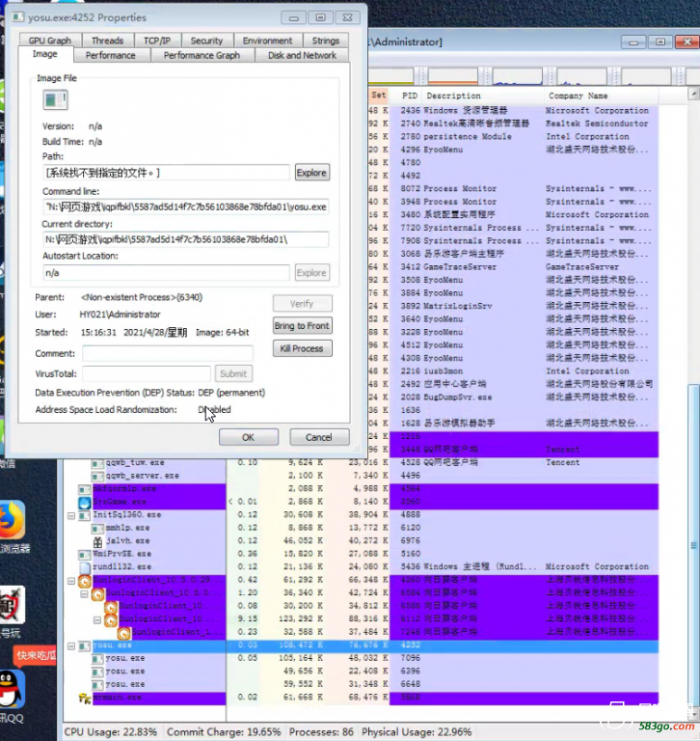Switch to the GPU Graph tab
The width and height of the screenshot is (700, 741).
click(x=50, y=41)
